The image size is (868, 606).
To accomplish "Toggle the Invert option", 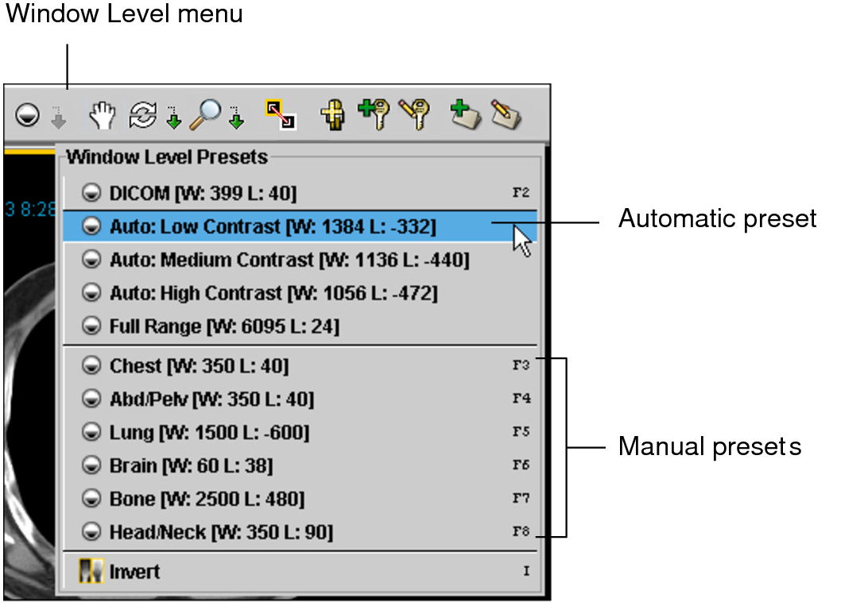I will click(x=134, y=572).
